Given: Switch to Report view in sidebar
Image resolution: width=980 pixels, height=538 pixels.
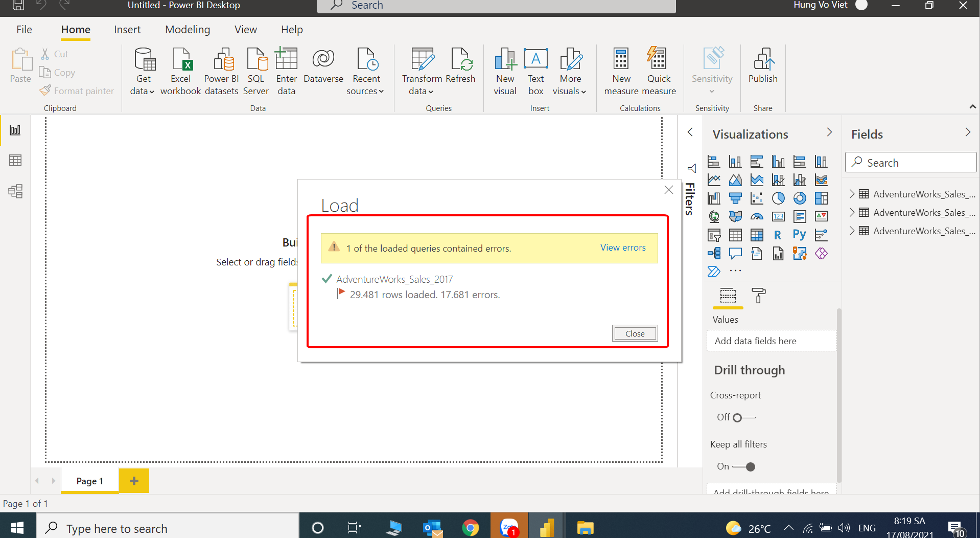Looking at the screenshot, I should 15,130.
